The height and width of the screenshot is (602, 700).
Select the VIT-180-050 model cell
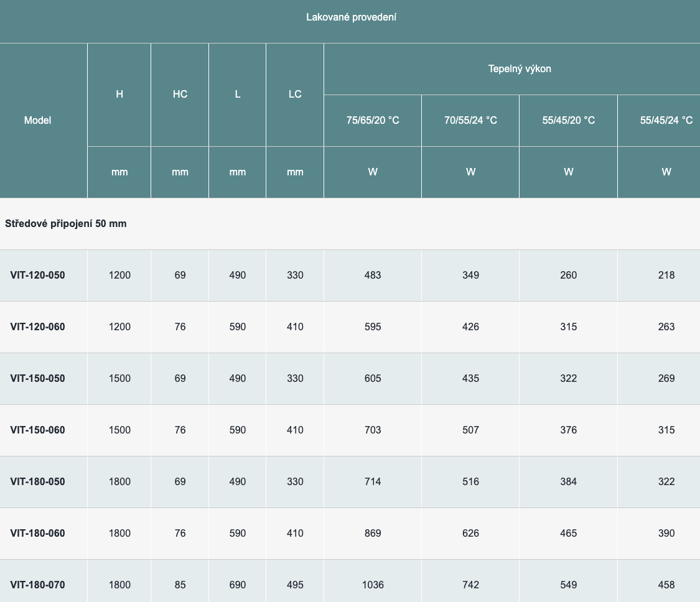coord(37,482)
